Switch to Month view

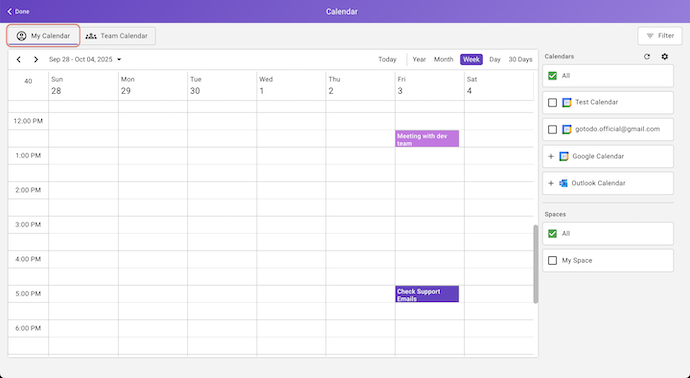coord(443,59)
